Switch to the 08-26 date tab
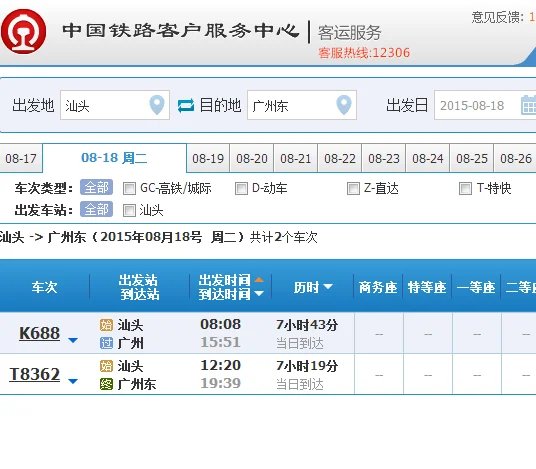 coord(516,159)
